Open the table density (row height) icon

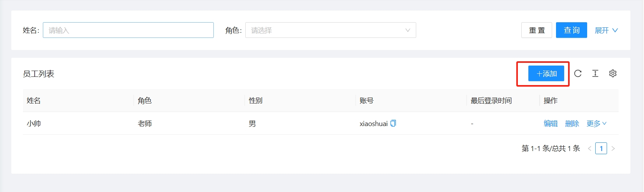595,73
